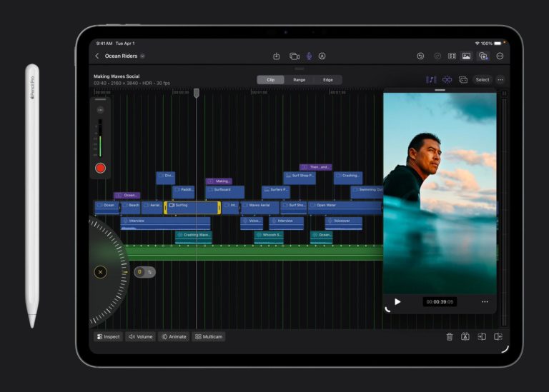Select the Swimming Out clip
Viewport: 549px width, 392px height.
click(367, 192)
